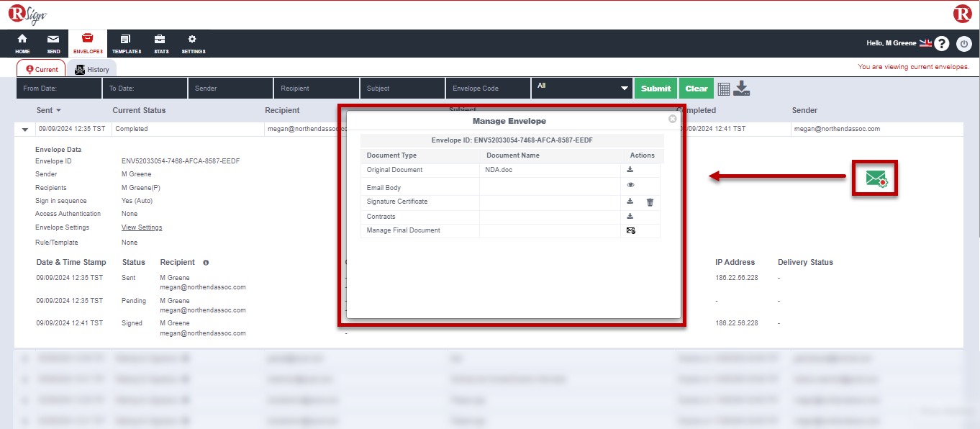Click the download icon in filter bar
Viewport: 980px width, 429px height.
(742, 89)
